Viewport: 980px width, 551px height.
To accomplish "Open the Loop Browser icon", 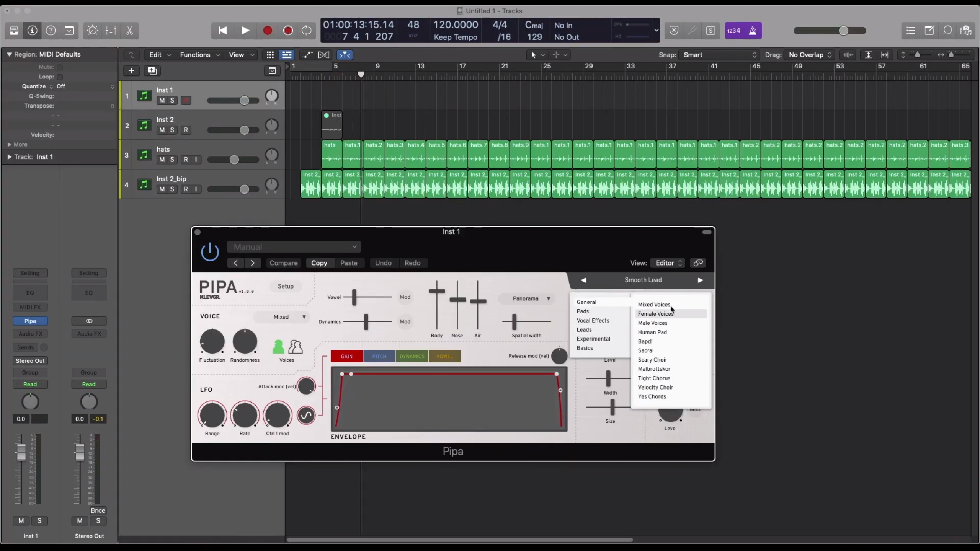I will click(947, 31).
